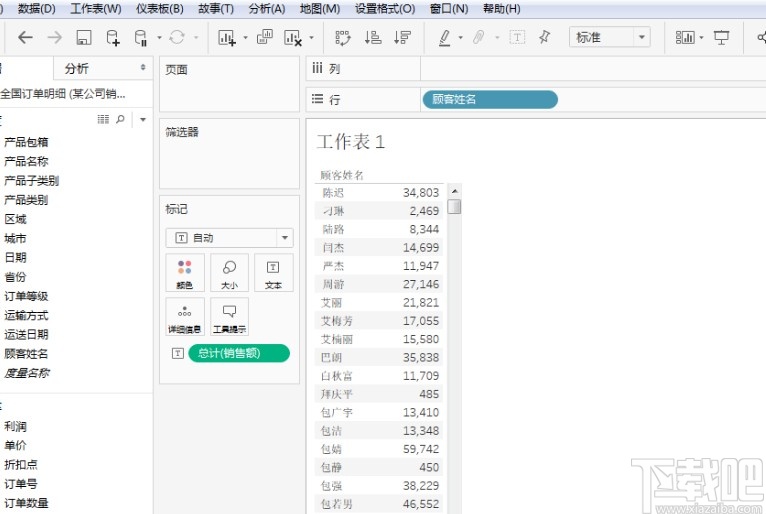Click the 顾客姓名 column header in view
The image size is (766, 514).
coord(342,175)
